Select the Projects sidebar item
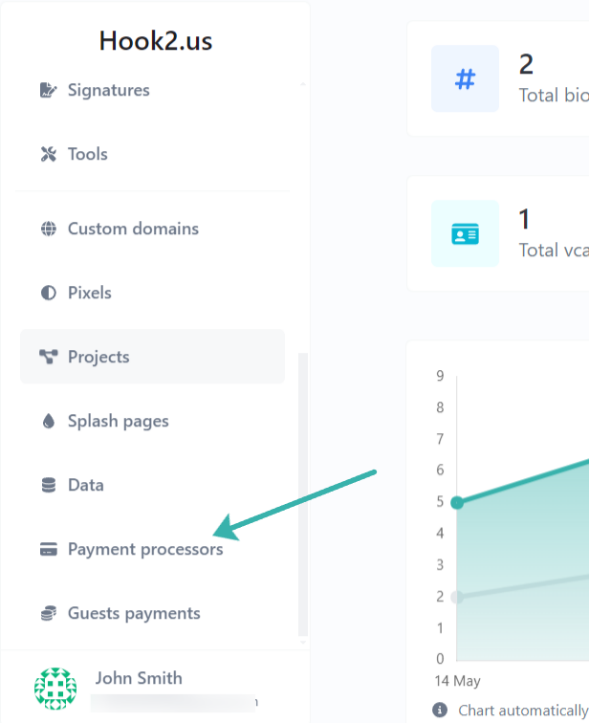 pyautogui.click(x=152, y=356)
